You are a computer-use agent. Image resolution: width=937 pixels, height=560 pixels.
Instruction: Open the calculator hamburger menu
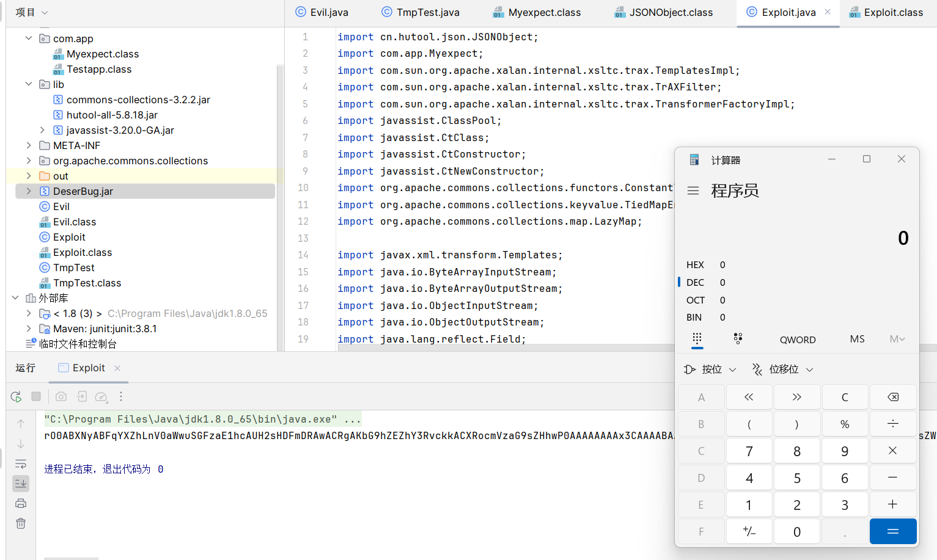tap(693, 191)
